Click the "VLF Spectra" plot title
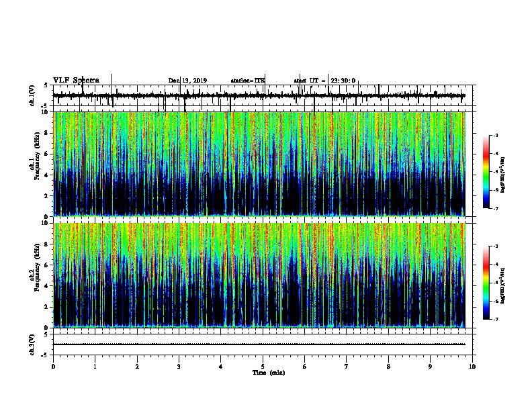This screenshot has width=532, height=411. point(76,81)
